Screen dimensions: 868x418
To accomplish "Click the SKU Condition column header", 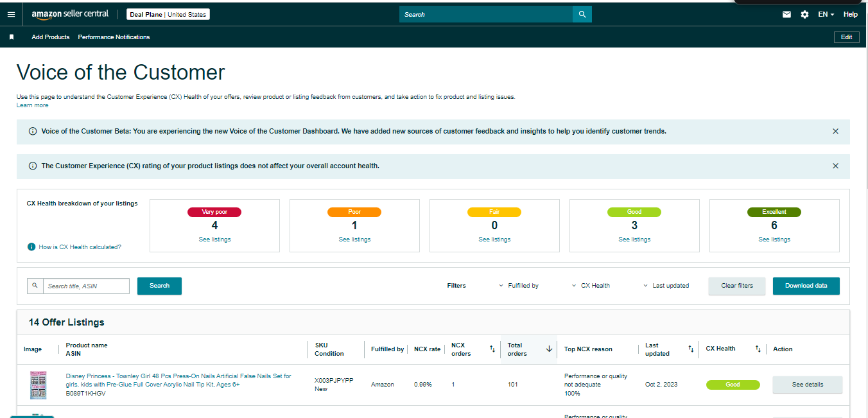I will pos(329,349).
